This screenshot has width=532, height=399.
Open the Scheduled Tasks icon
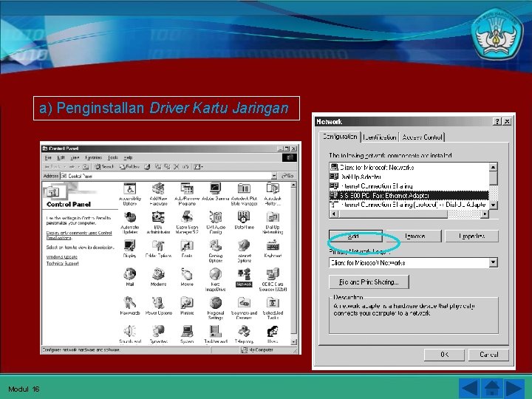273,308
